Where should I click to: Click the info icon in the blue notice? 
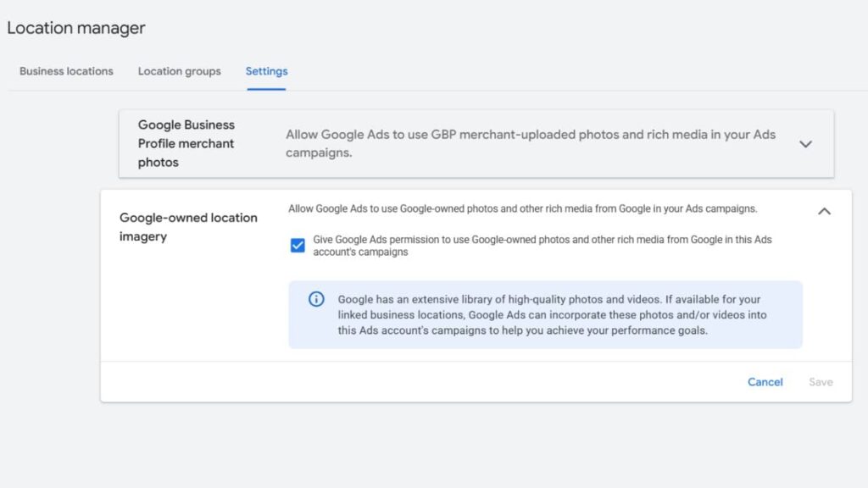[316, 299]
